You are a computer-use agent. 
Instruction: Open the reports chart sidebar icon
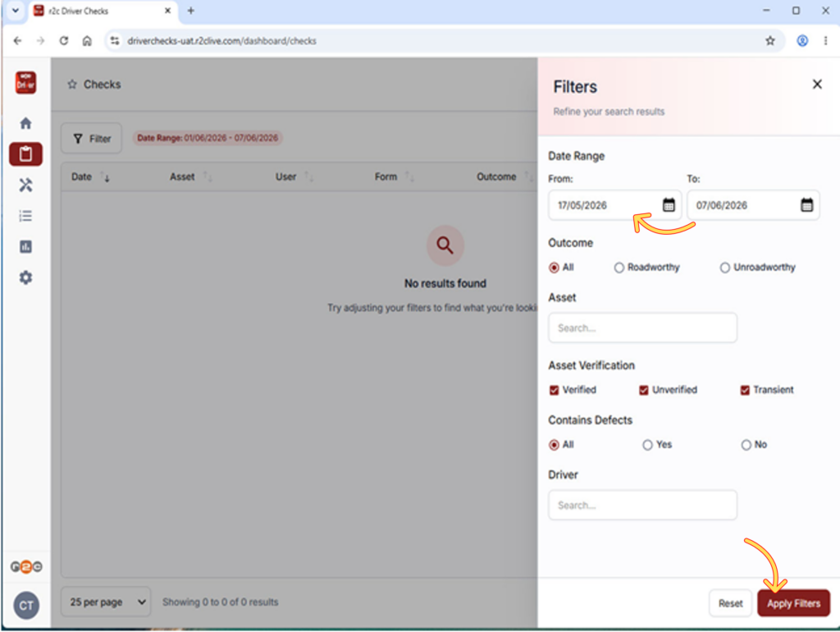click(25, 246)
